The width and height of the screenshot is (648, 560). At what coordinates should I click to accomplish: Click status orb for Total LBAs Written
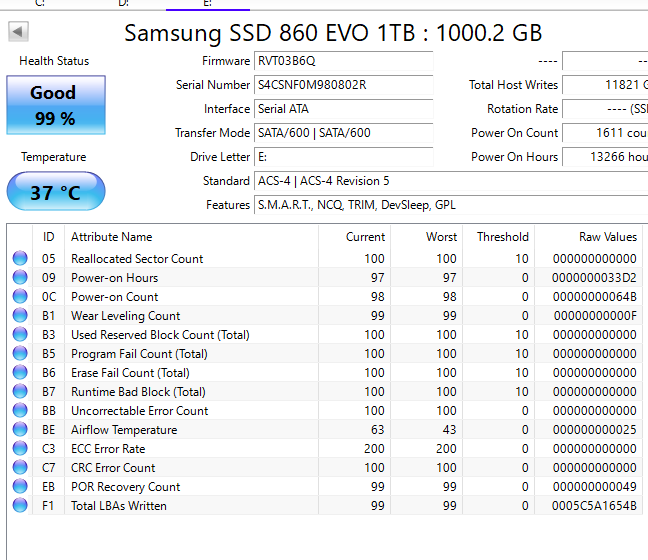tap(20, 505)
